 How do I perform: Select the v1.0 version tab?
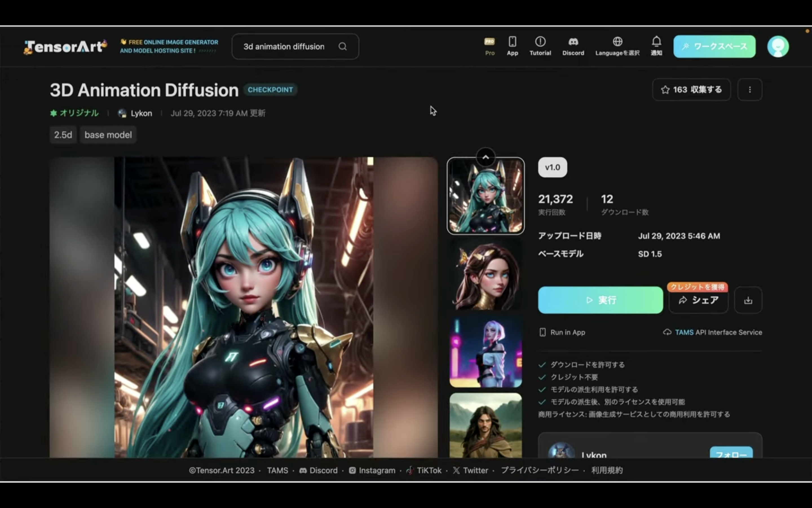pyautogui.click(x=552, y=167)
